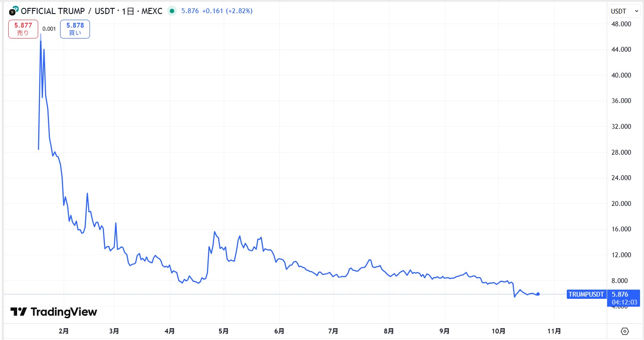
Task: Click the blue last-price dot on the line
Action: (538, 294)
